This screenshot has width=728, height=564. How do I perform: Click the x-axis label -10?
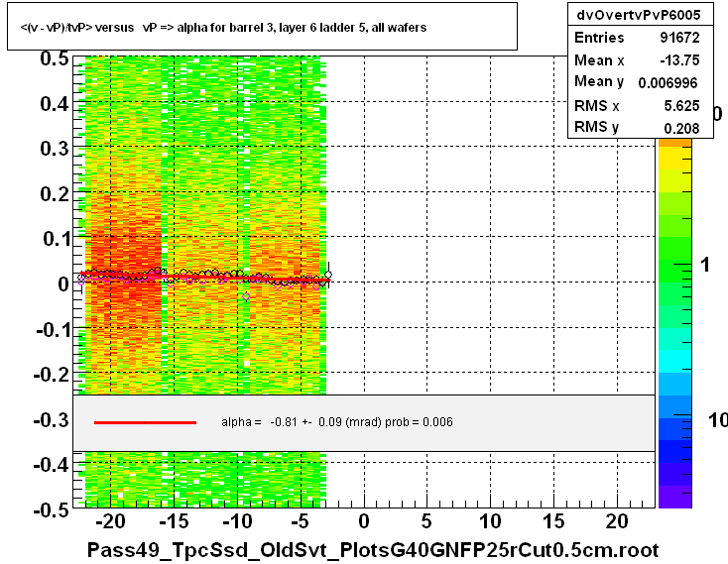coord(237,521)
